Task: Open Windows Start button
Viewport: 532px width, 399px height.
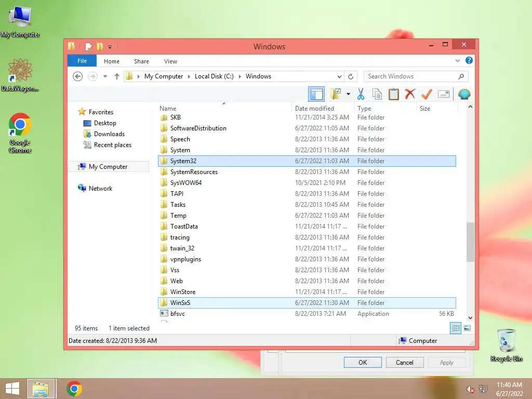Action: [x=12, y=389]
